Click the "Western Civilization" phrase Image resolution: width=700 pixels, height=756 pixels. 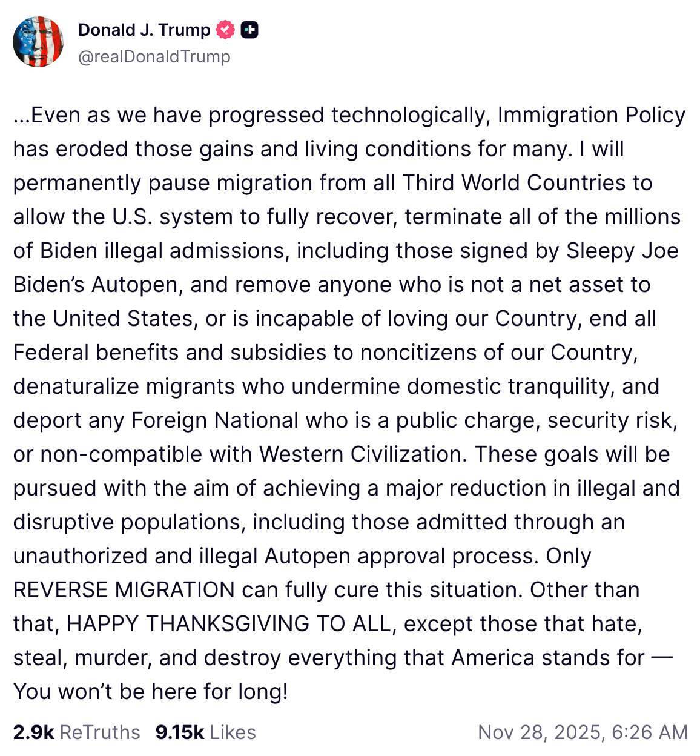point(360,454)
